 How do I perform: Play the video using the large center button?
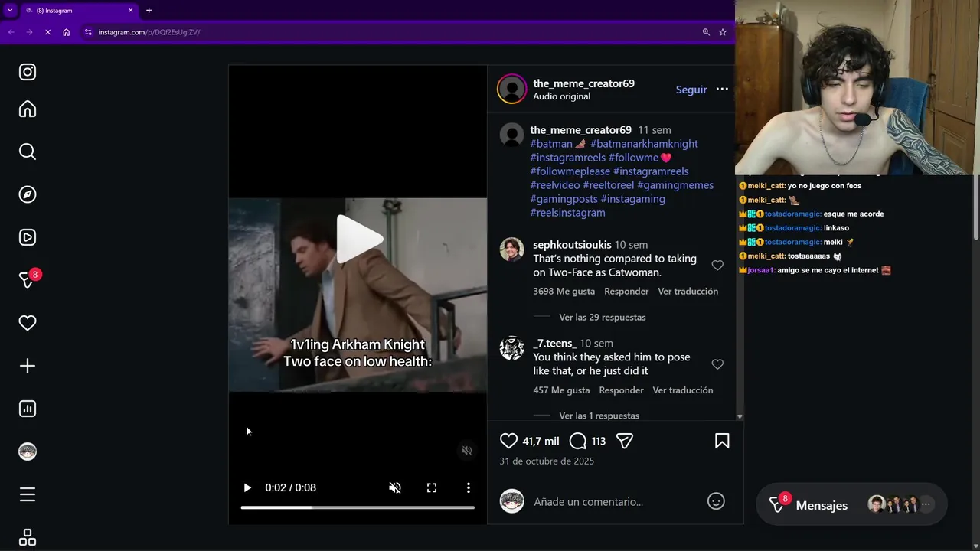pos(360,240)
